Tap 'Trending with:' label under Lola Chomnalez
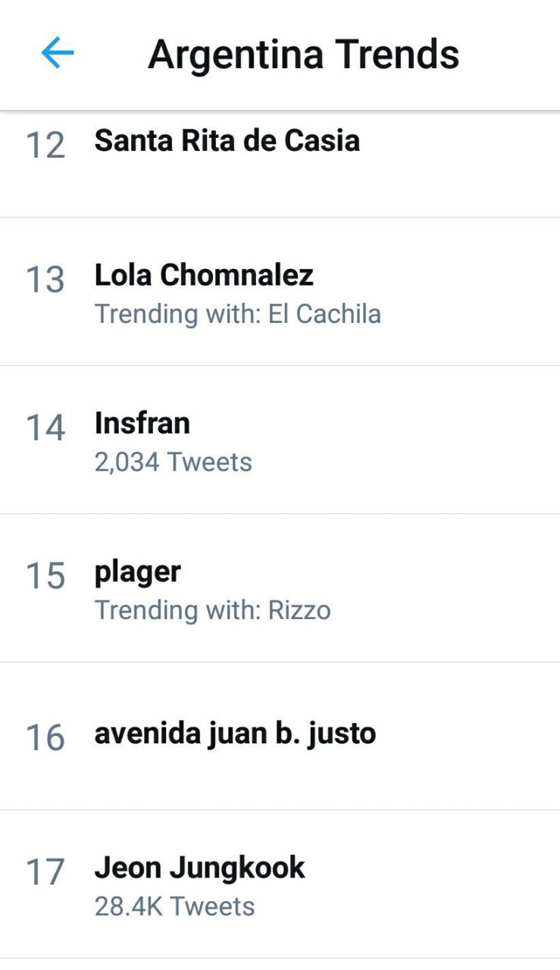This screenshot has height=970, width=560. click(177, 314)
